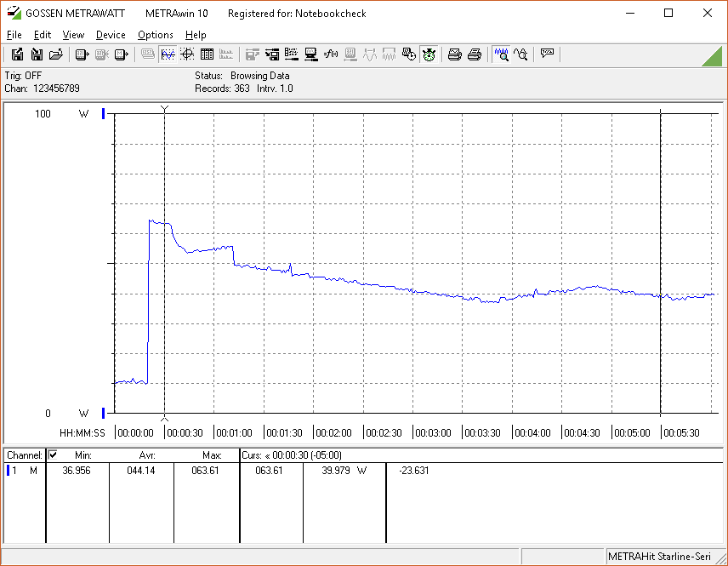This screenshot has width=728, height=566.
Task: Click the greyed square-wave waveform icon
Action: click(x=370, y=54)
